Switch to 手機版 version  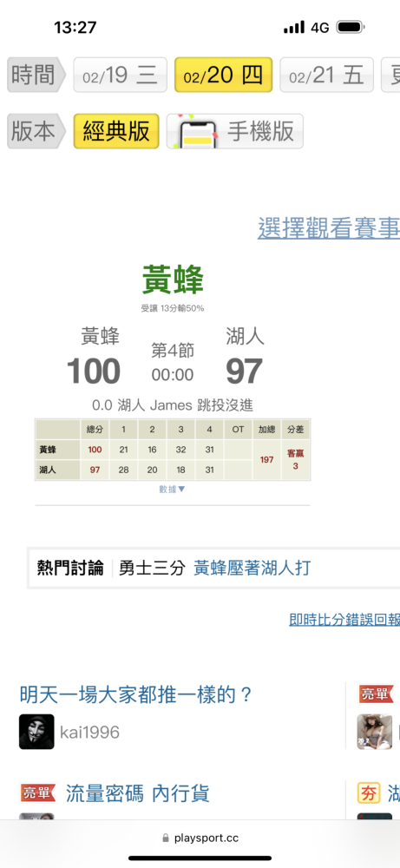235,131
